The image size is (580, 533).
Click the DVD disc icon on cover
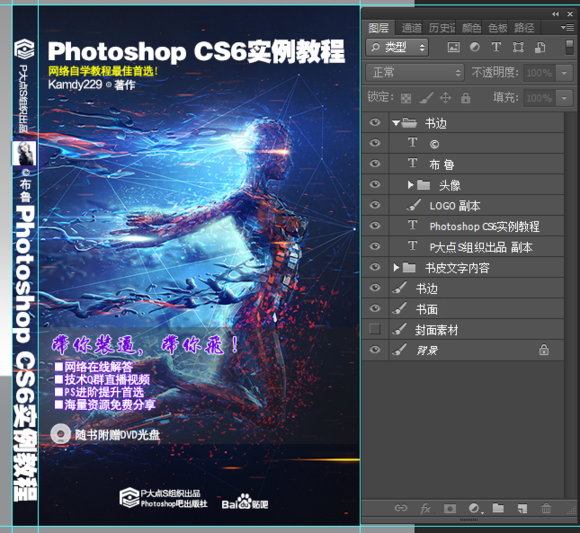pos(60,433)
